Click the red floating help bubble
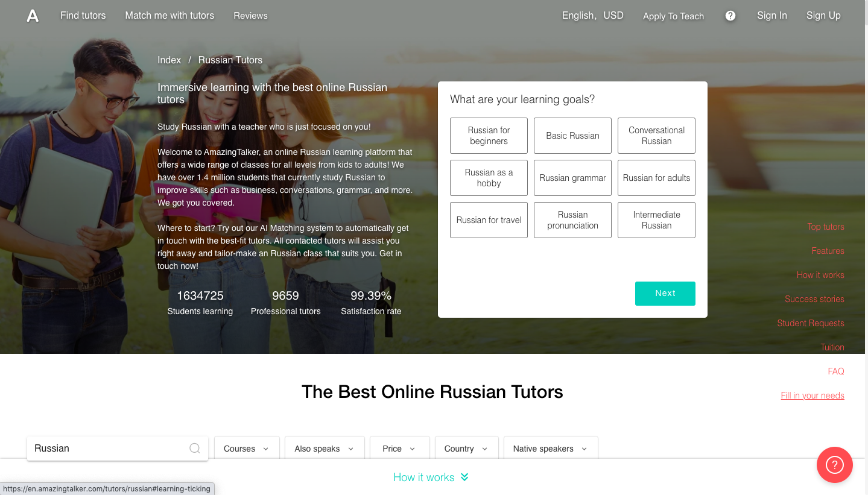The height and width of the screenshot is (495, 868). [x=834, y=465]
